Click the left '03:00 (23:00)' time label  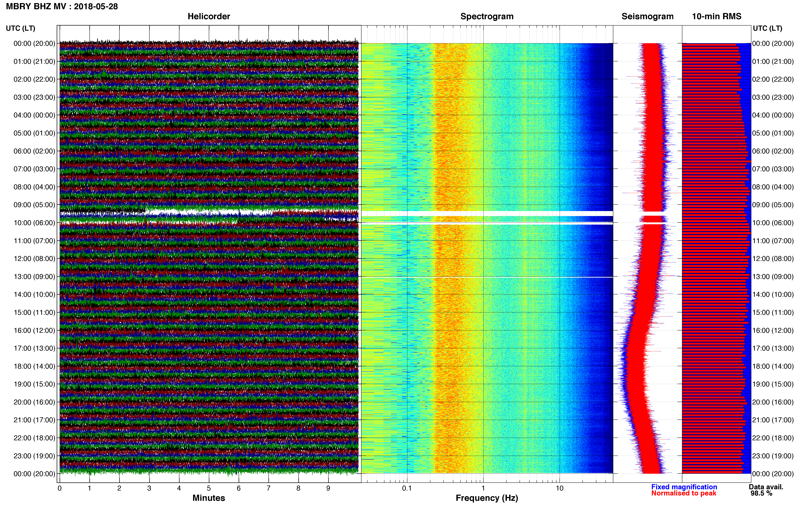(34, 97)
